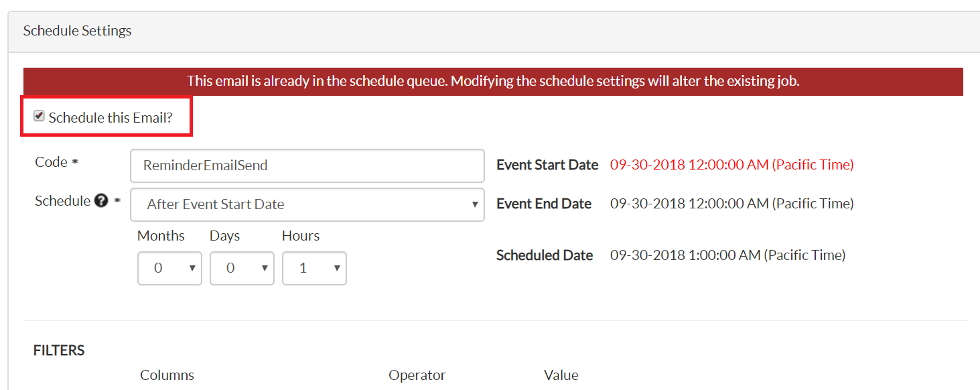980x390 pixels.
Task: Click the Value filter header
Action: tap(561, 375)
